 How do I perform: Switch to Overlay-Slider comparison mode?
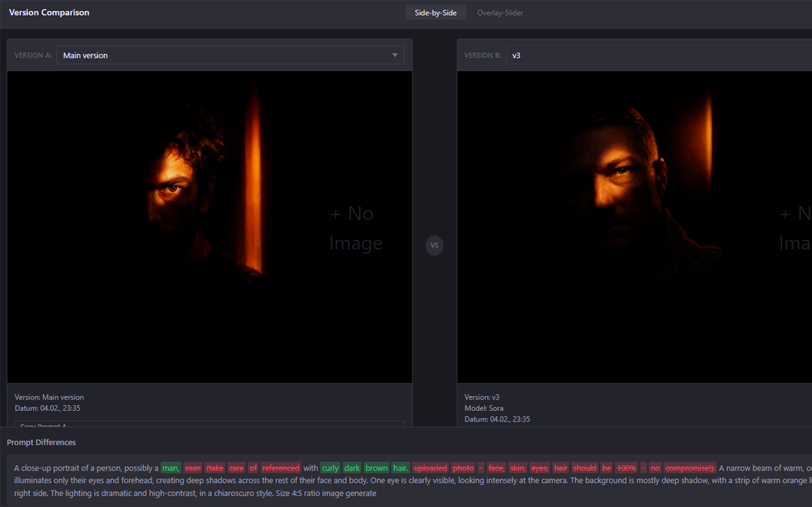click(x=500, y=12)
